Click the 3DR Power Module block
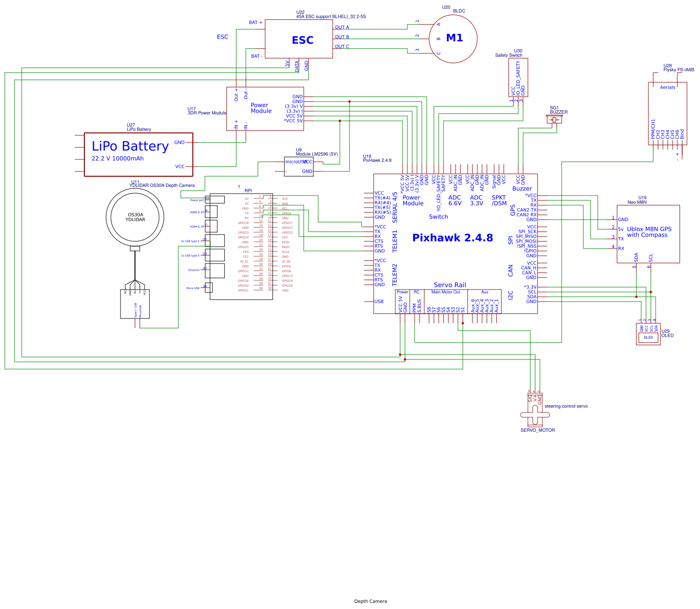 point(265,109)
